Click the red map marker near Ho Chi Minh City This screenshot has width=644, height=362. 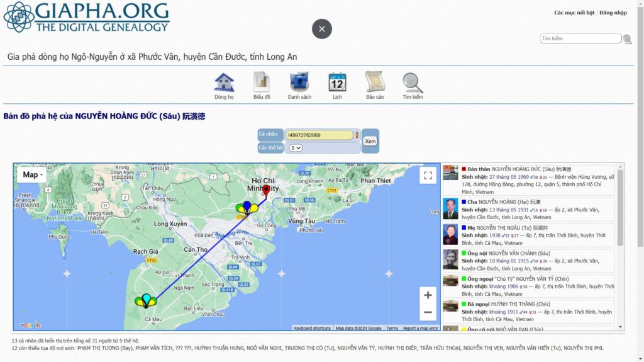266,189
